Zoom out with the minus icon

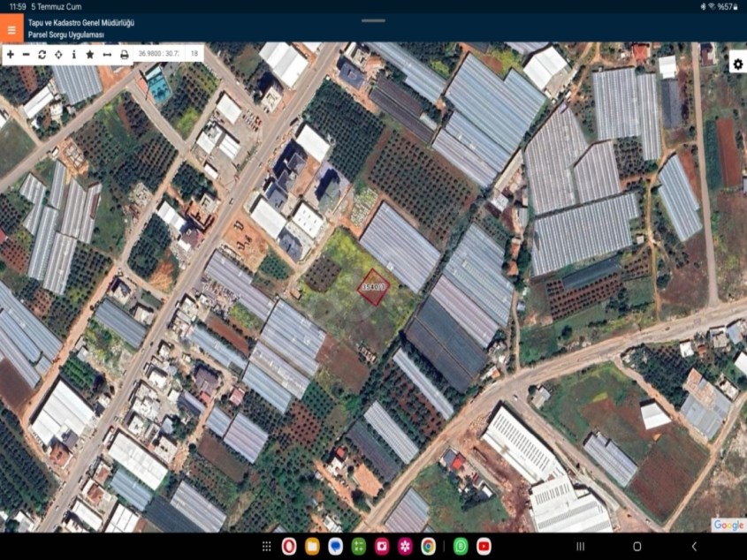[27, 55]
